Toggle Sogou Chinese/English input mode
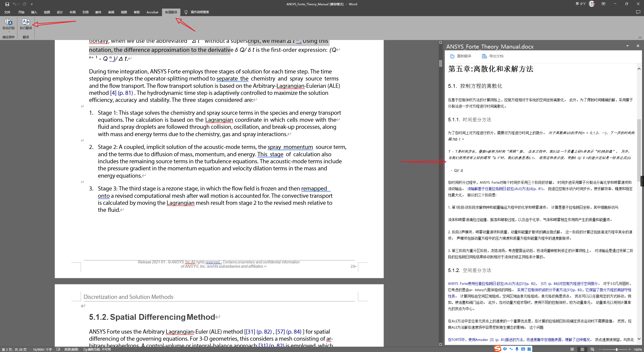 coord(505,349)
